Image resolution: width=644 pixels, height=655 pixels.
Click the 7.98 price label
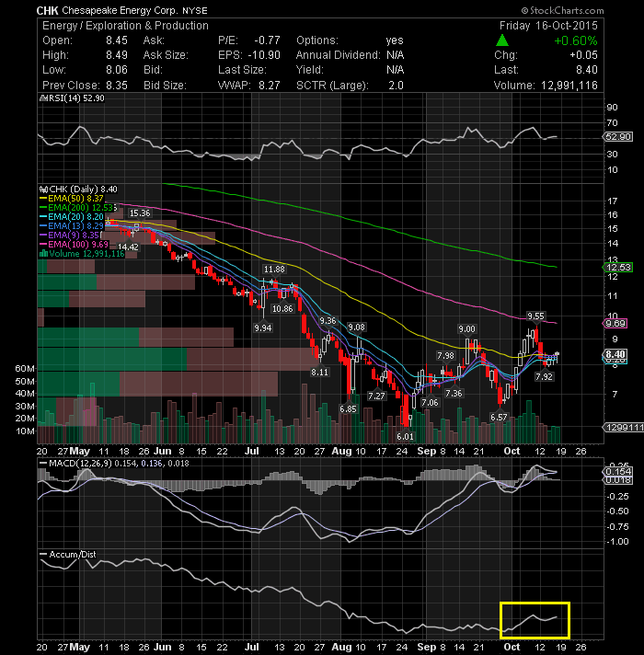pyautogui.click(x=445, y=355)
